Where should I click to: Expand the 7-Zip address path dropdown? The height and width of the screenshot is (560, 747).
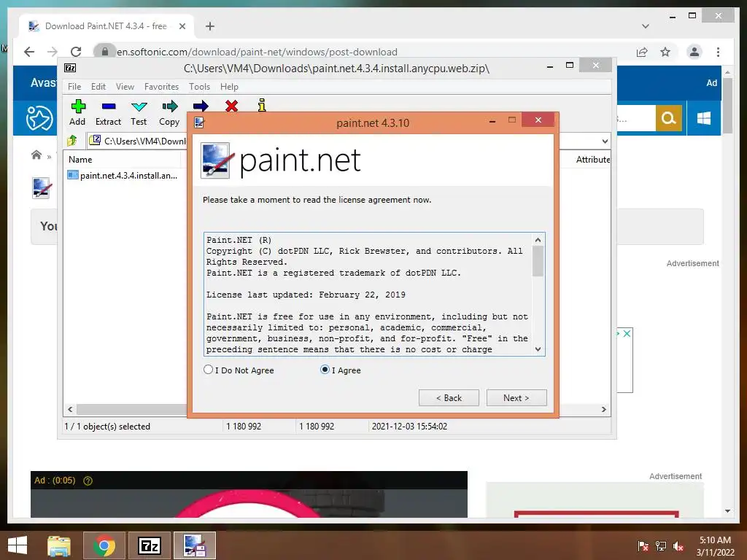pyautogui.click(x=605, y=141)
